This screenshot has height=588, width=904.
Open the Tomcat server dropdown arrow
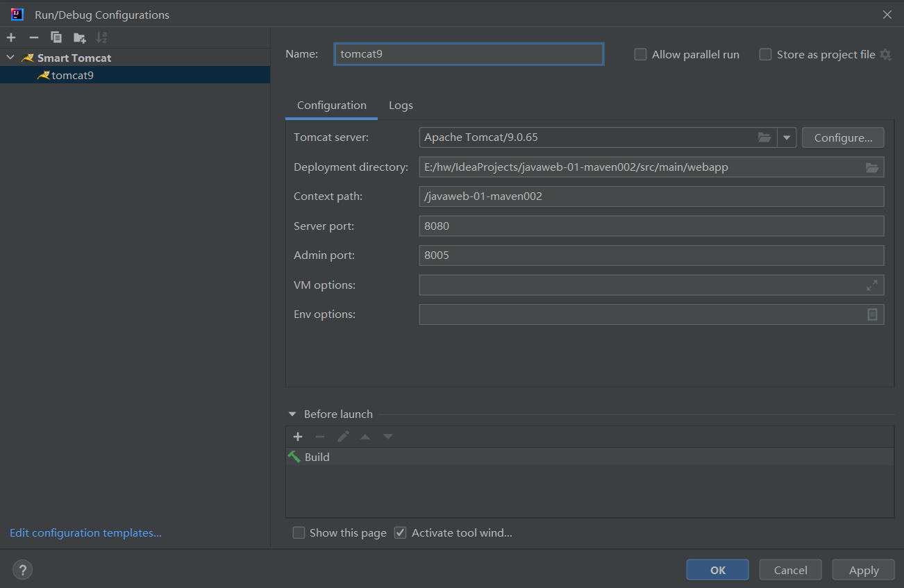pos(786,137)
